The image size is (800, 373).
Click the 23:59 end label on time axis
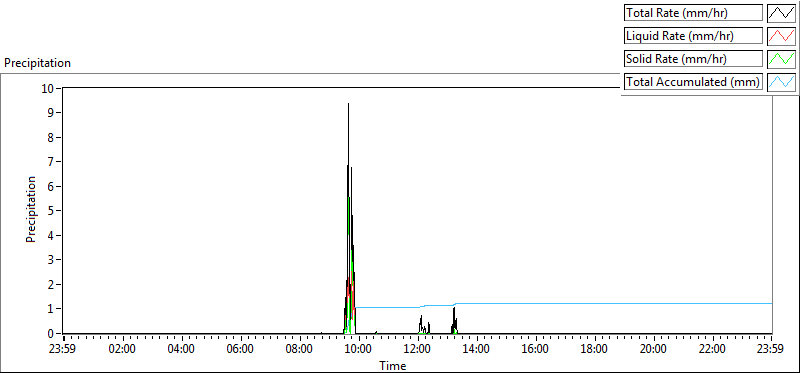click(x=771, y=349)
